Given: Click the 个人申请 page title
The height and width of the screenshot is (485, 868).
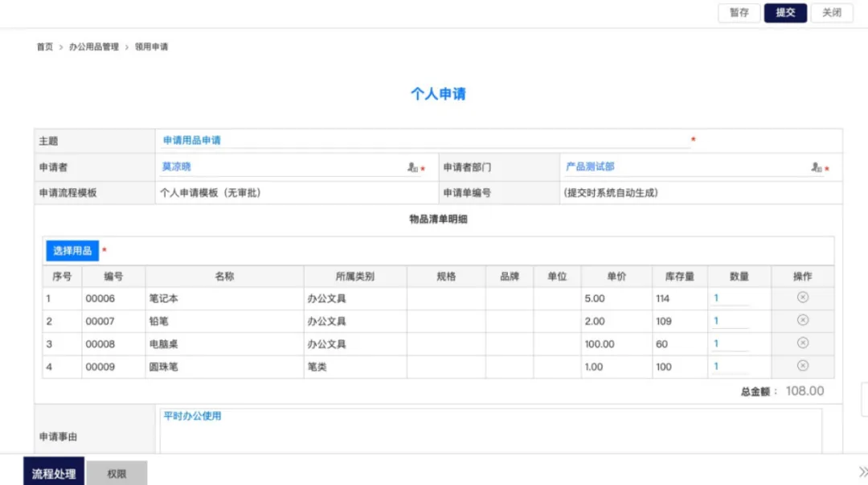Looking at the screenshot, I should tap(438, 93).
